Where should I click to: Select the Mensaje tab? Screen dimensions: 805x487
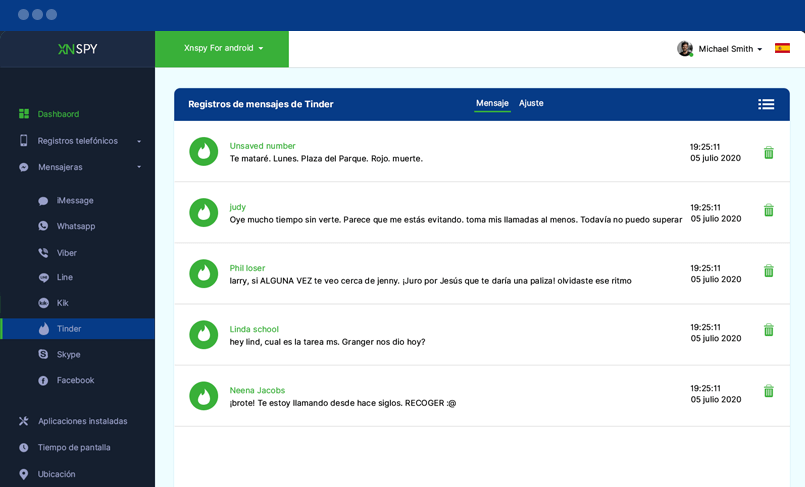492,103
